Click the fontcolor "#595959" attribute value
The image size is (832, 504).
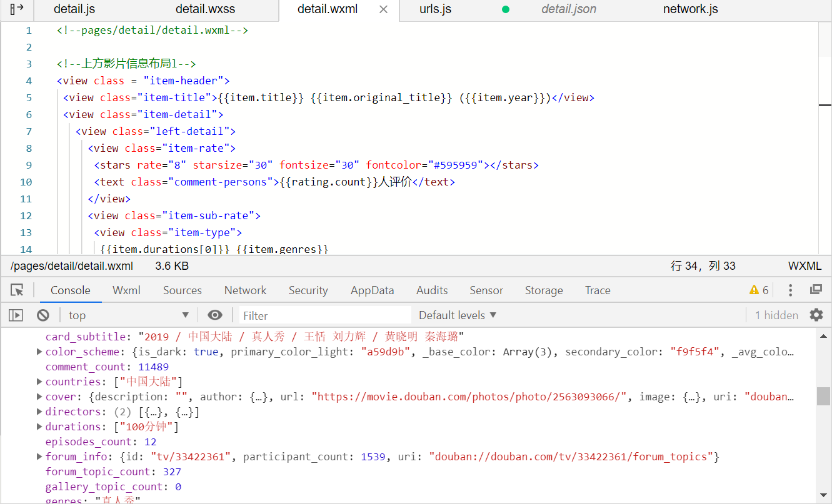[x=456, y=166]
